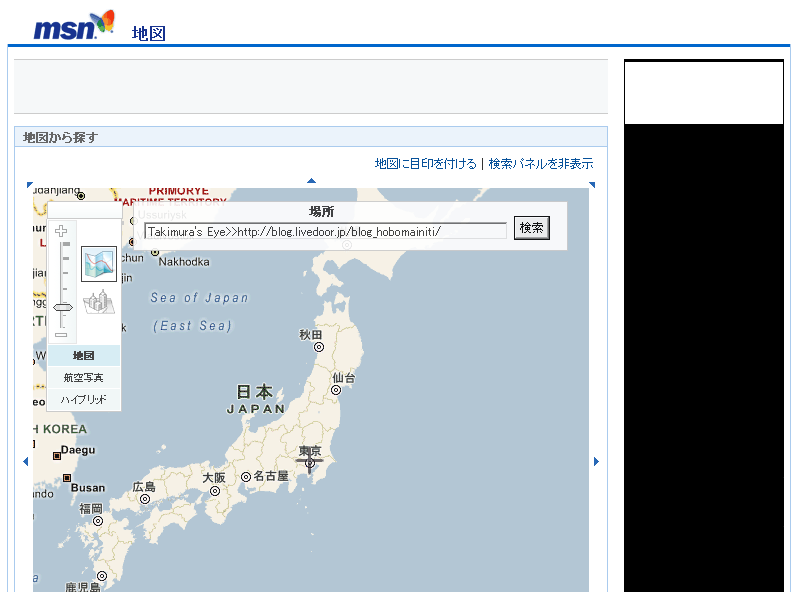This screenshot has height=592, width=793.
Task: Click the 地図 page title link
Action: pyautogui.click(x=149, y=33)
